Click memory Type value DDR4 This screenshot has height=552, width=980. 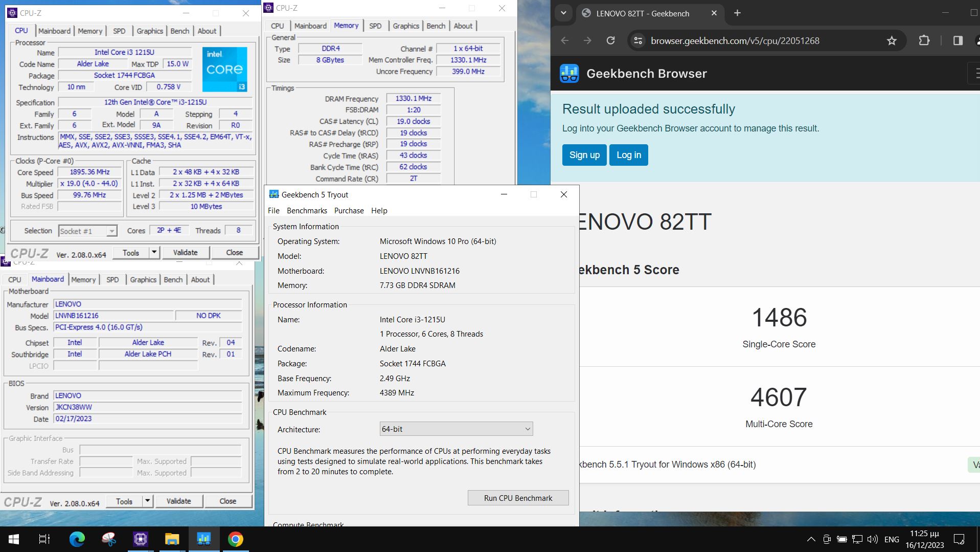point(330,49)
